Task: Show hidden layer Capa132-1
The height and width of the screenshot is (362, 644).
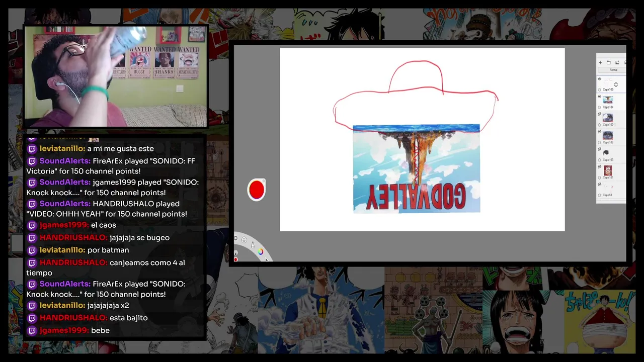Action: [599, 114]
